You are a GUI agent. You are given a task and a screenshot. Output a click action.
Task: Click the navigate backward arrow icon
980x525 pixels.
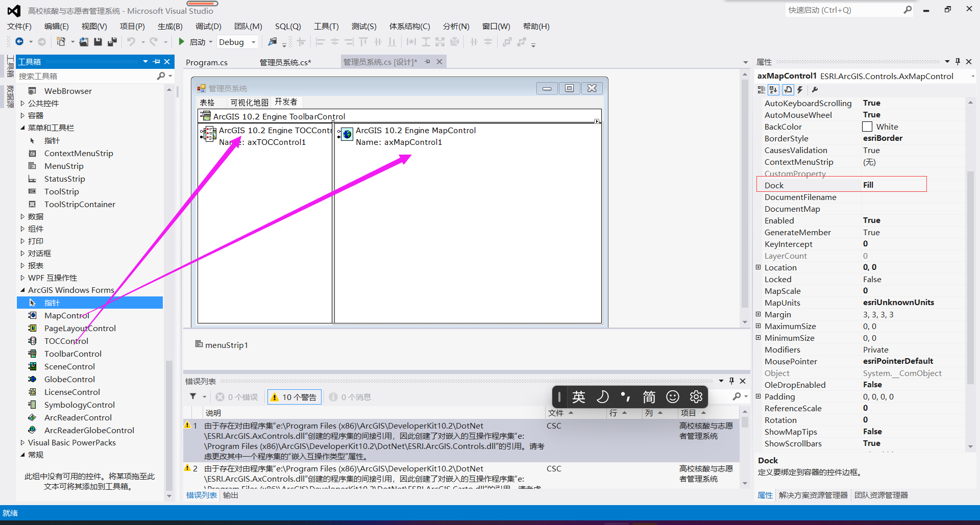coord(19,42)
